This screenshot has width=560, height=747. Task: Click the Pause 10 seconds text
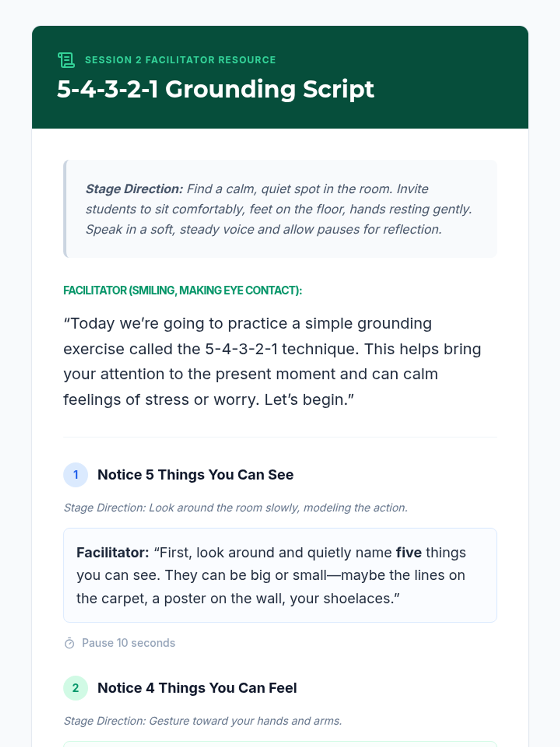(x=128, y=643)
